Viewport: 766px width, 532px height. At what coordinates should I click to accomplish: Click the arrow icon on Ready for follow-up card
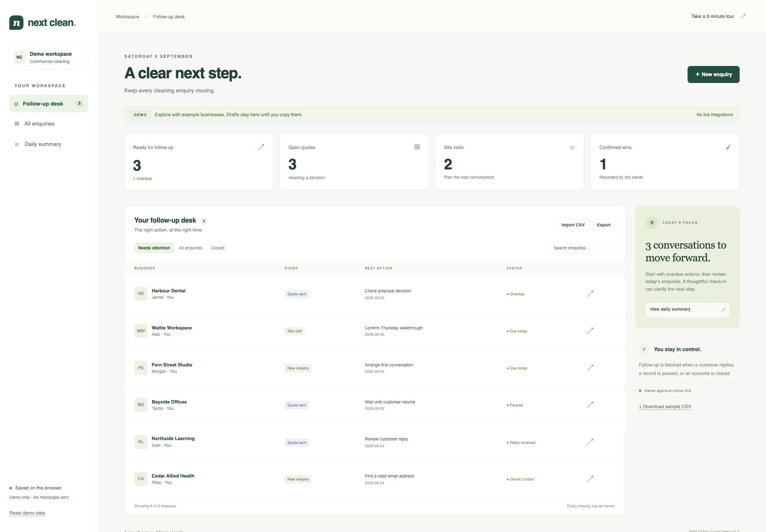261,147
